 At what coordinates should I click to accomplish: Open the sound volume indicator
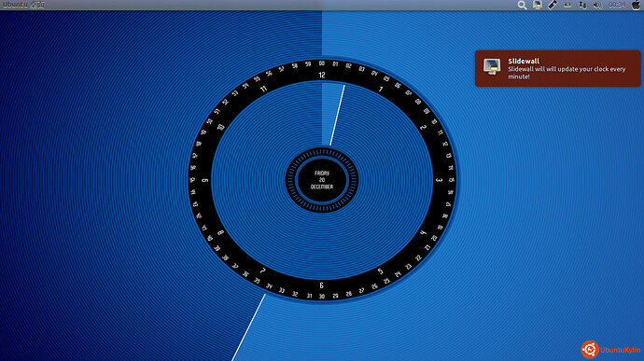[597, 5]
